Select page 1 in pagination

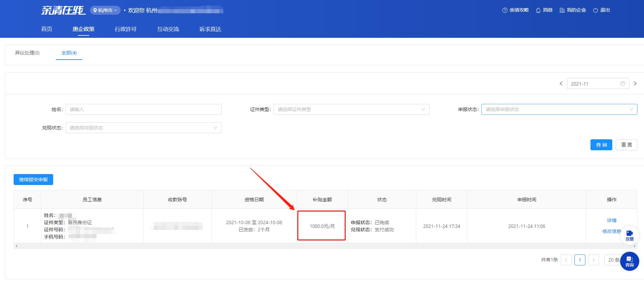click(580, 260)
